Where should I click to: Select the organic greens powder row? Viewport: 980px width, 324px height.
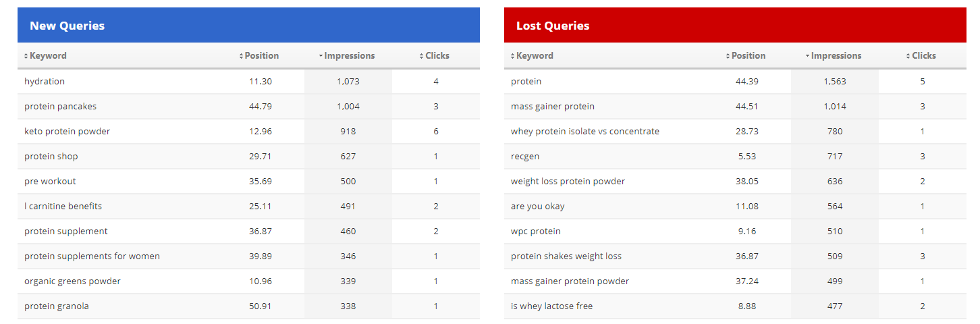click(72, 281)
